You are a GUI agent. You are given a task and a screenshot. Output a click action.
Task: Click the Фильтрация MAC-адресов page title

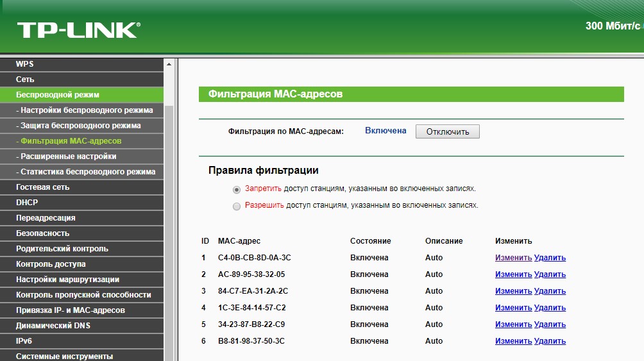click(275, 94)
